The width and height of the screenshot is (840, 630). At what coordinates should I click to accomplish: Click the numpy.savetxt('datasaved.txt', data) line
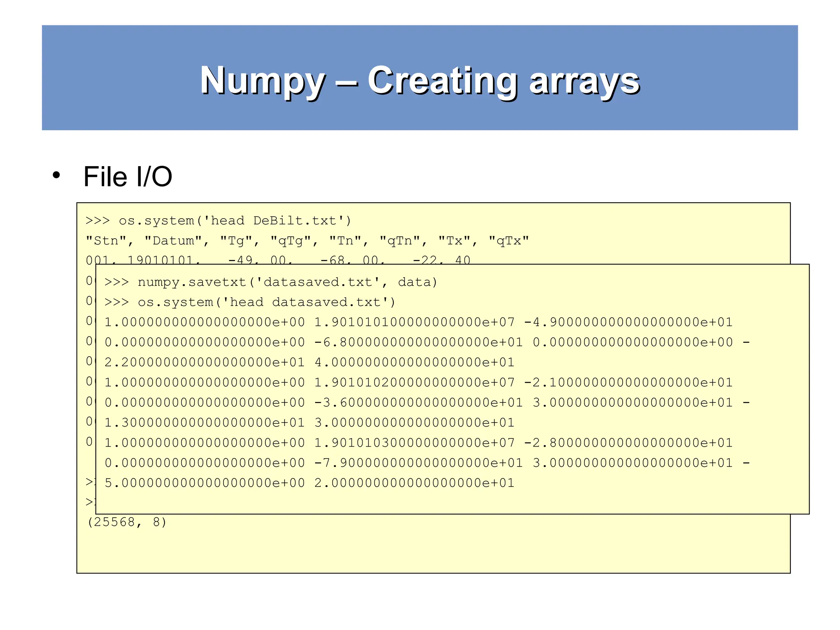pyautogui.click(x=271, y=282)
